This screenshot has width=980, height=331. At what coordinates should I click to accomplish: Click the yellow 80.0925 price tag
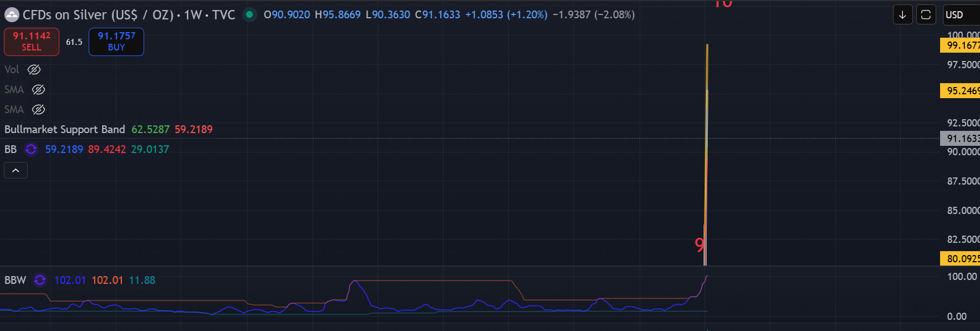point(962,258)
